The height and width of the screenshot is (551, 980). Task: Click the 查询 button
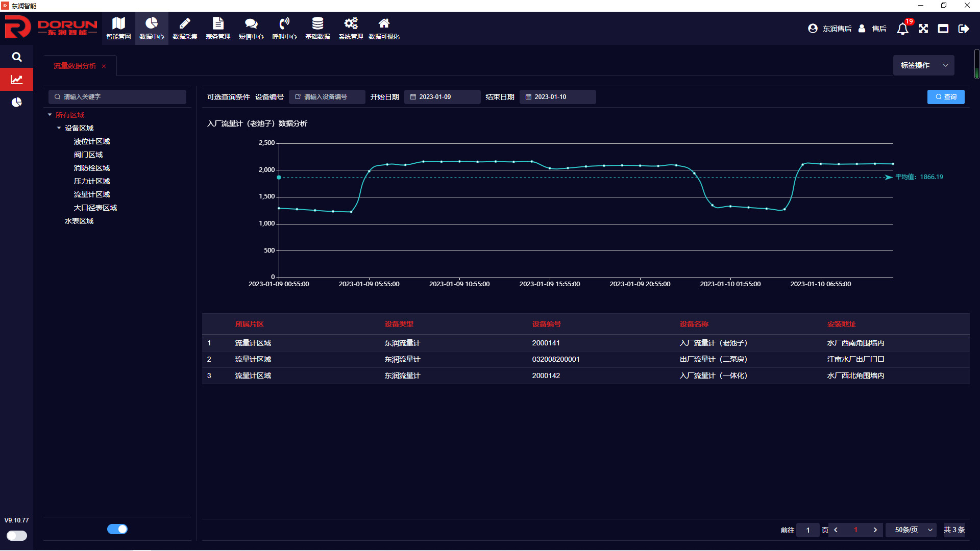pyautogui.click(x=946, y=97)
